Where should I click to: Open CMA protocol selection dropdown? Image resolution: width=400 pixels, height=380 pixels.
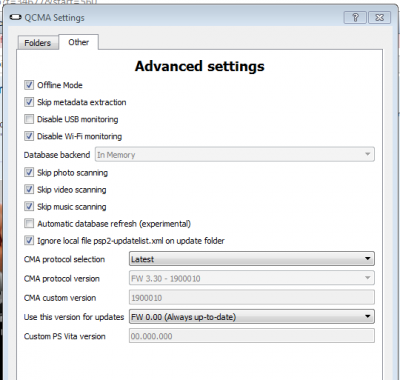[252, 259]
